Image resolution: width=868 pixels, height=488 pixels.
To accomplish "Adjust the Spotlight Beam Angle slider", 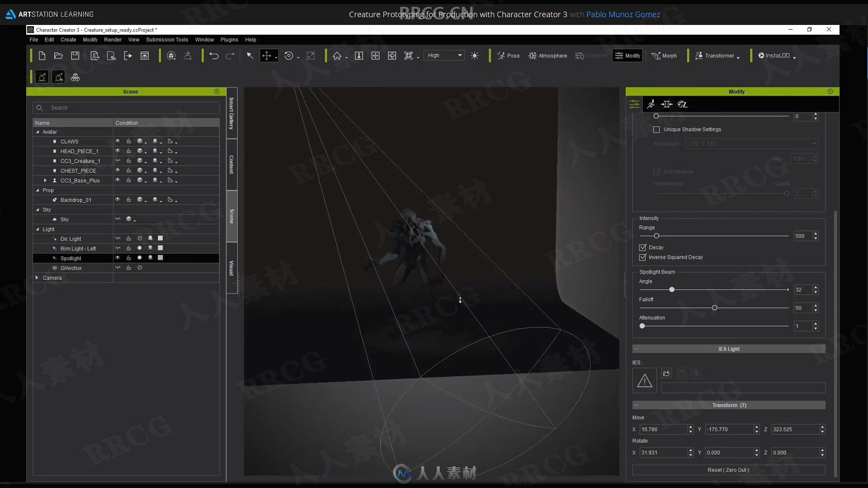I will 672,290.
